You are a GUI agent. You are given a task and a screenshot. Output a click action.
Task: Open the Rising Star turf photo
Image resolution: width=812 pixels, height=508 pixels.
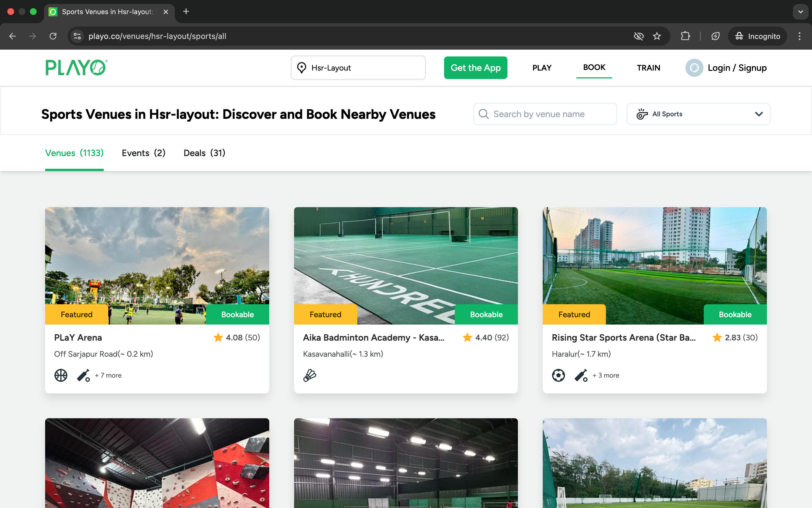click(654, 265)
